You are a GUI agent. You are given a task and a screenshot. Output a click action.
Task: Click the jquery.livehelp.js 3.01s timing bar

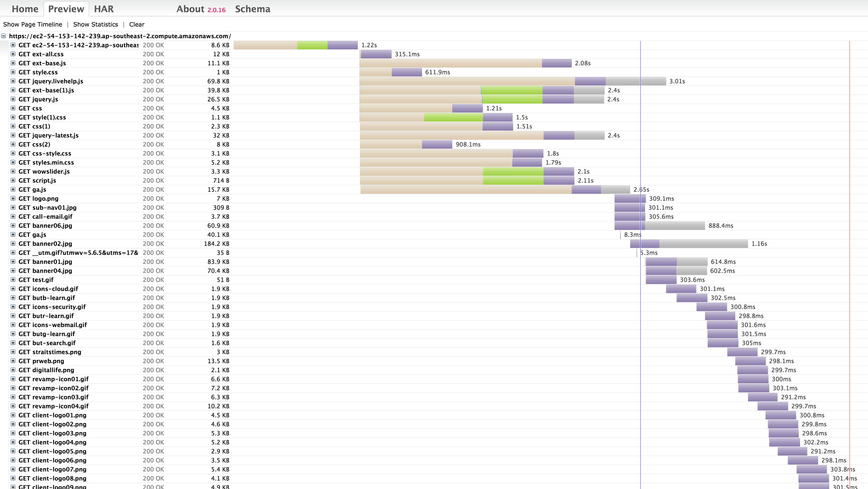pyautogui.click(x=512, y=81)
